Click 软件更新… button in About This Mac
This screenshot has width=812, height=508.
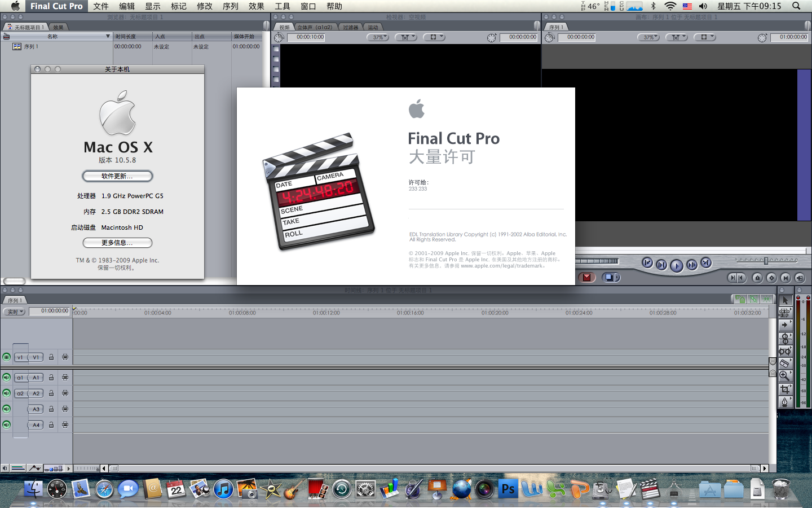click(117, 176)
